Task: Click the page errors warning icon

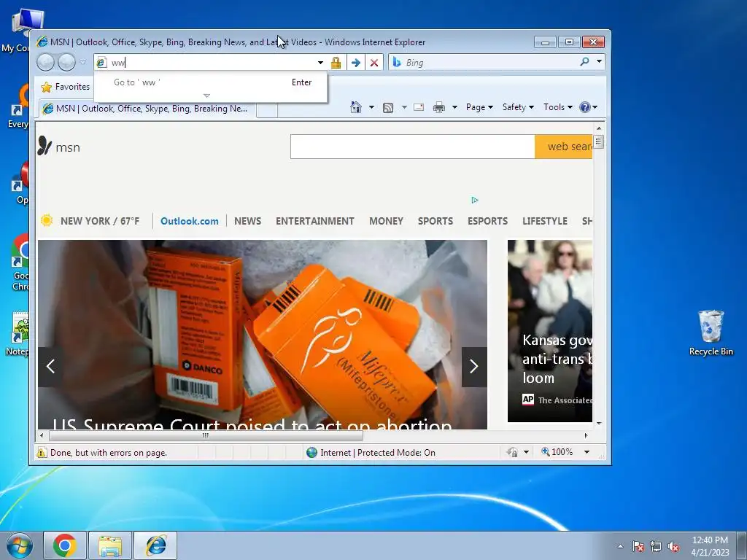Action: 42,452
